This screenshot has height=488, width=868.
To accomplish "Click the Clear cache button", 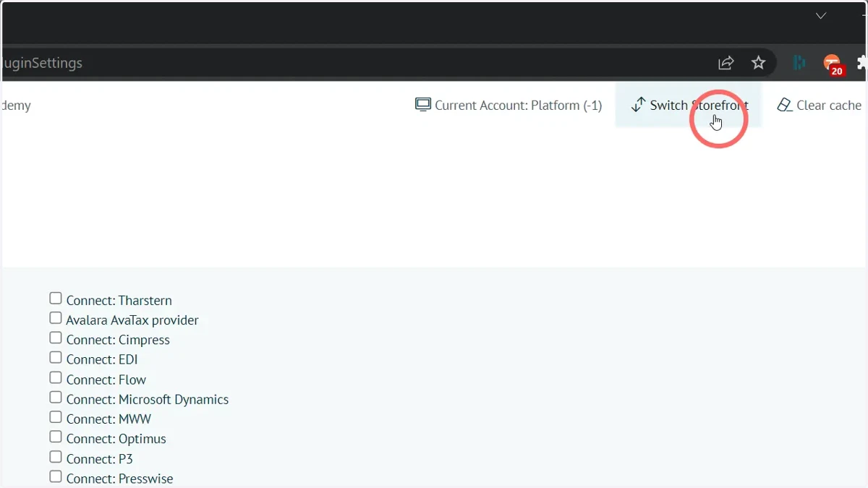I will point(819,105).
